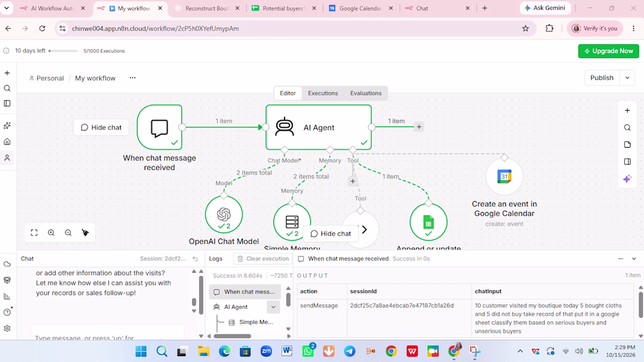This screenshot has width=644, height=362.
Task: Select the Google Sheets node icon
Action: [x=429, y=222]
